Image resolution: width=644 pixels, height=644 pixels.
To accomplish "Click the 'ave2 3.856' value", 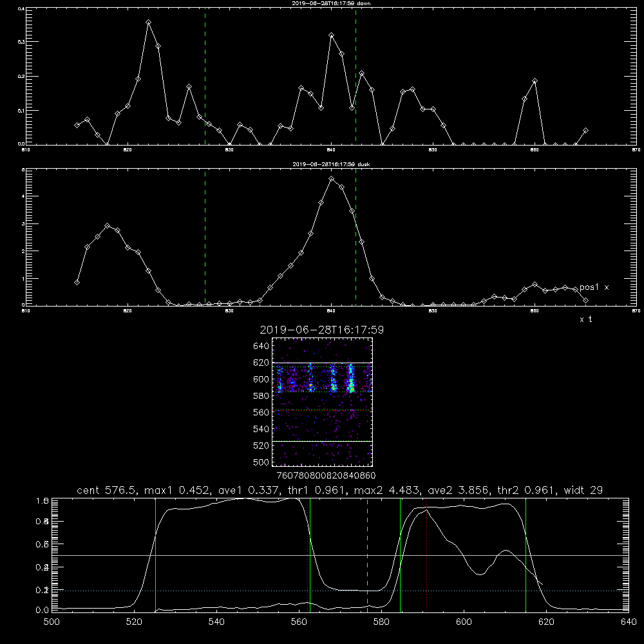I will click(x=457, y=490).
